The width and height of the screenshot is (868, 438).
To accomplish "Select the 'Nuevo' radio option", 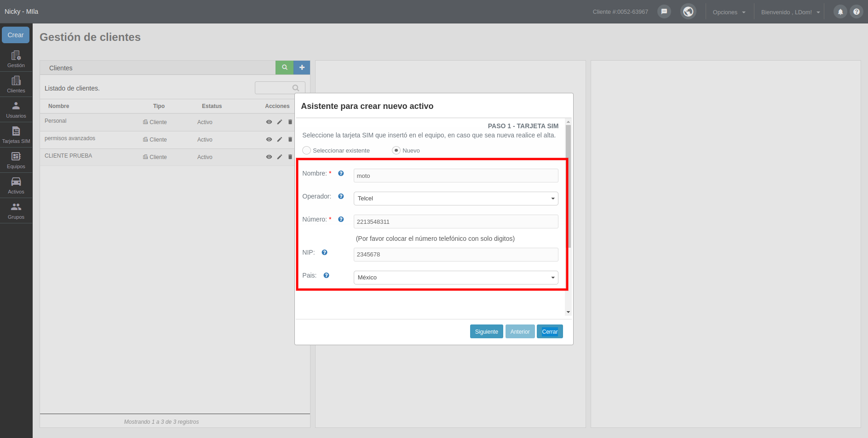I will tap(396, 150).
